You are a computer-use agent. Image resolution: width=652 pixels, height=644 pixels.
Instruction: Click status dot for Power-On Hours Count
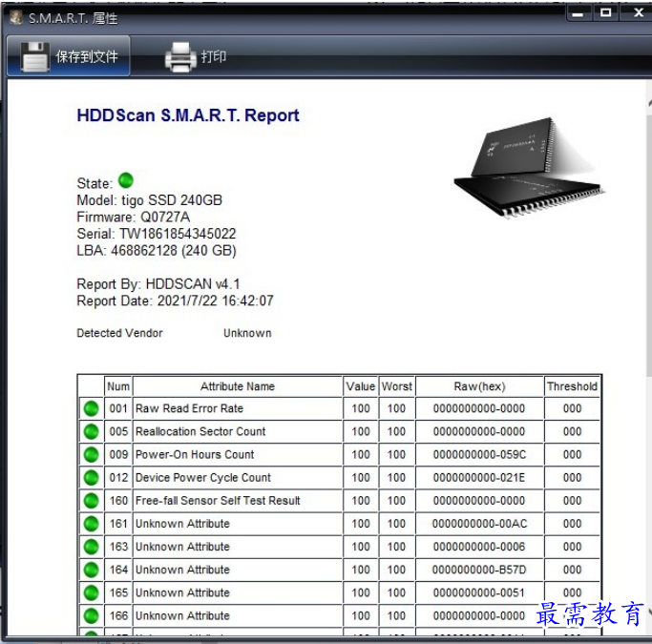tap(91, 454)
